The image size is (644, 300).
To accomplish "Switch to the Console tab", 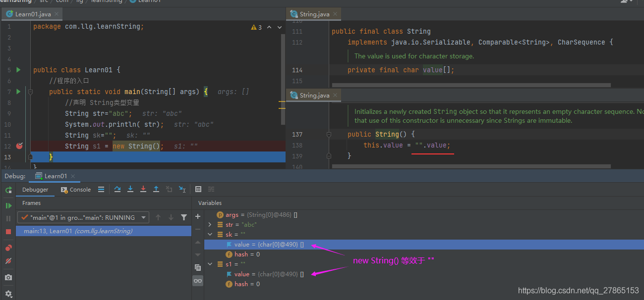I will click(x=76, y=190).
